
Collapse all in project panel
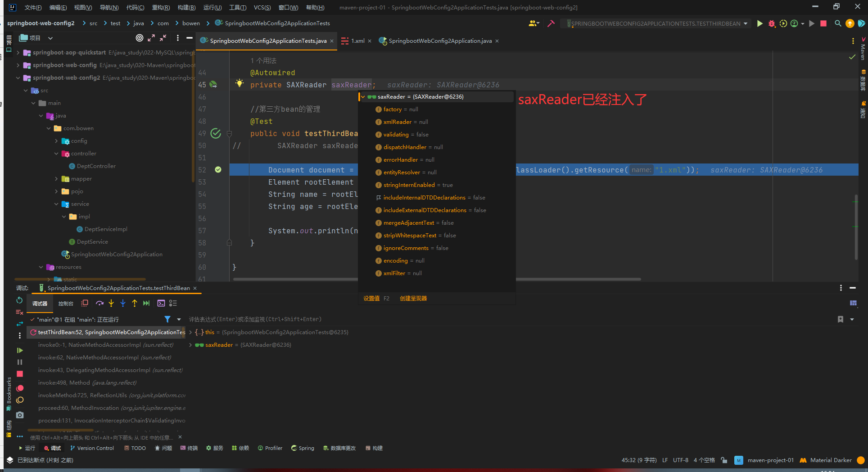click(x=163, y=38)
